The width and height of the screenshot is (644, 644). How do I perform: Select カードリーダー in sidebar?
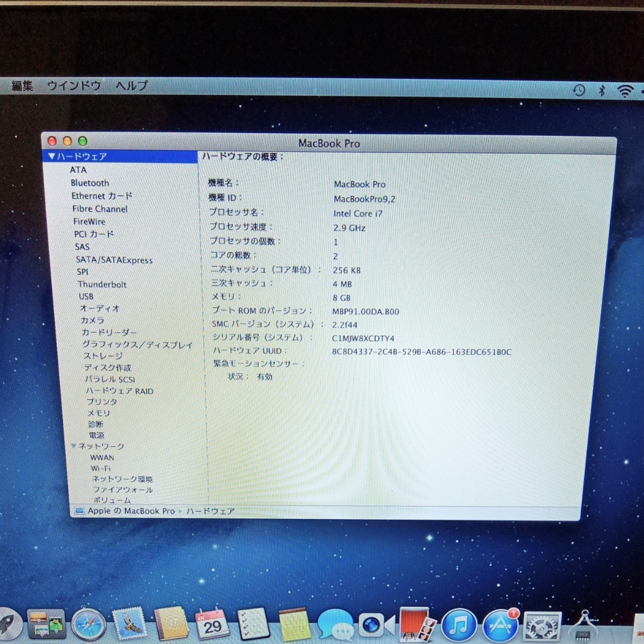click(x=109, y=332)
